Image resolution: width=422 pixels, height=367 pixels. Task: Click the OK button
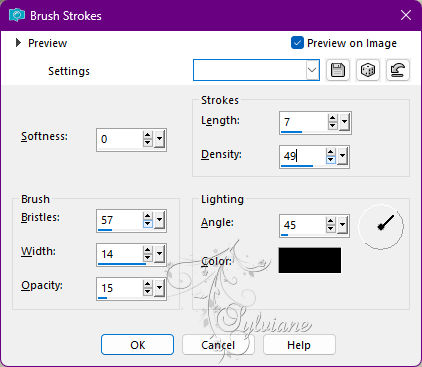coord(137,345)
